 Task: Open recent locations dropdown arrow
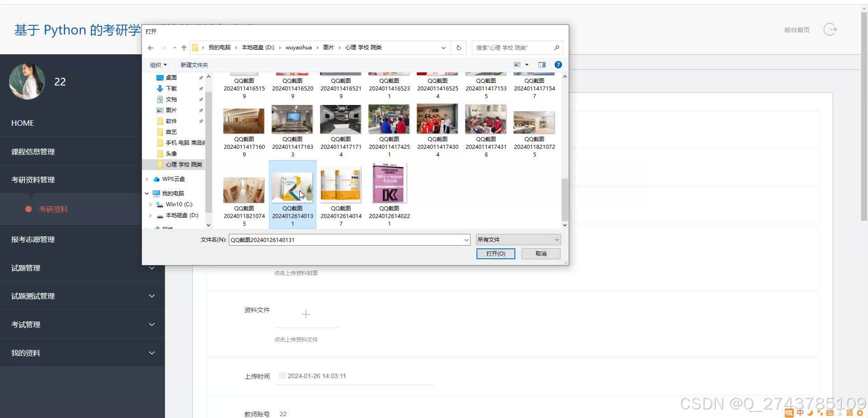click(x=175, y=47)
